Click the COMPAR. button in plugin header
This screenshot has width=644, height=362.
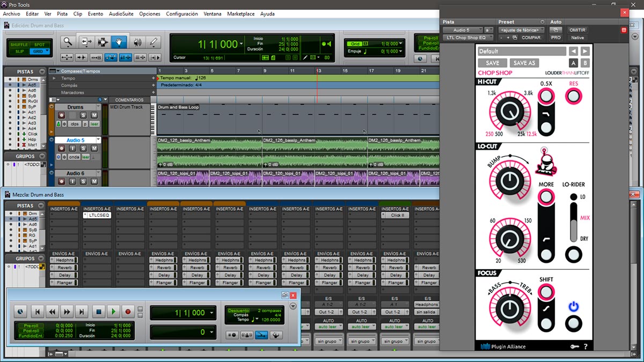click(x=531, y=38)
